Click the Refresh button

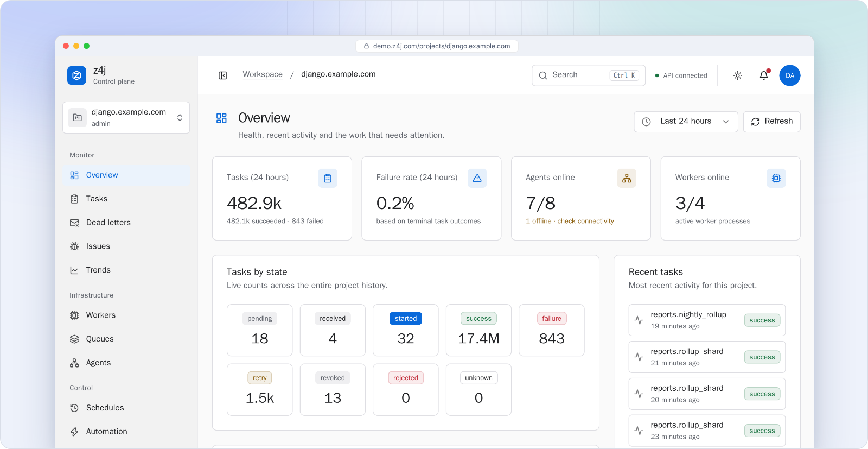(771, 122)
